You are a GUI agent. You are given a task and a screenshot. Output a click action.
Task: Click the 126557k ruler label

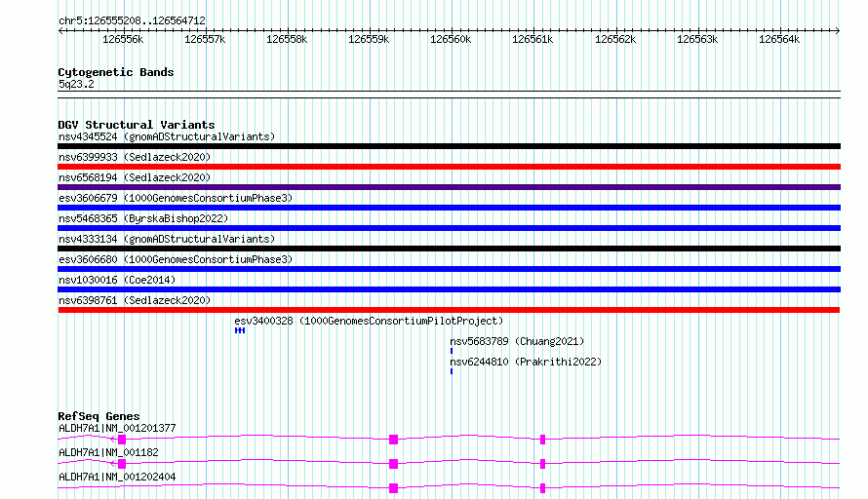click(x=205, y=40)
